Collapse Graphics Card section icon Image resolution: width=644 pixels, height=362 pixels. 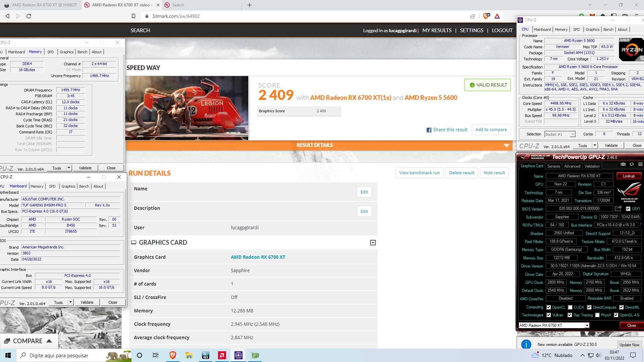coord(373,243)
